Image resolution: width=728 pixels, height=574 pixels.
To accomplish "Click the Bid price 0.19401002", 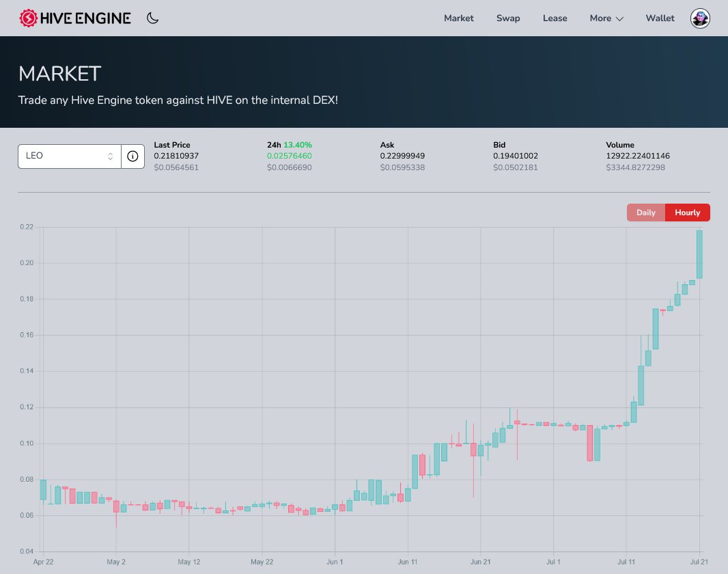I will (516, 156).
